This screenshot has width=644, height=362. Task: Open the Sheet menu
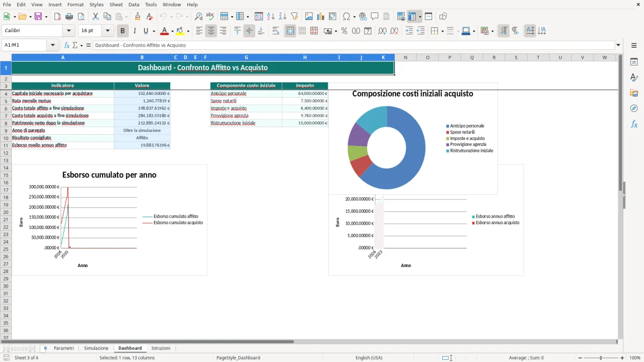tap(116, 4)
